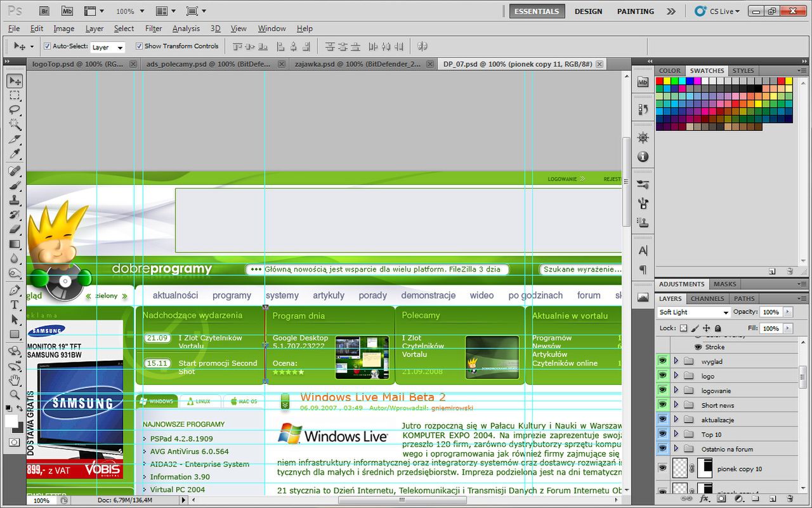Open the Window menu
This screenshot has width=812, height=508.
point(272,29)
